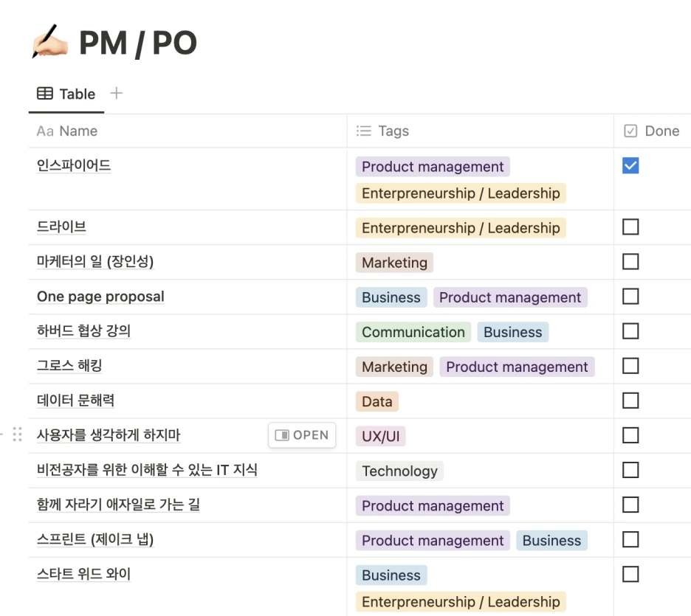Click the Data tag pill on 데이터 문해력
Viewport: 691px width, 616px height.
coord(377,401)
